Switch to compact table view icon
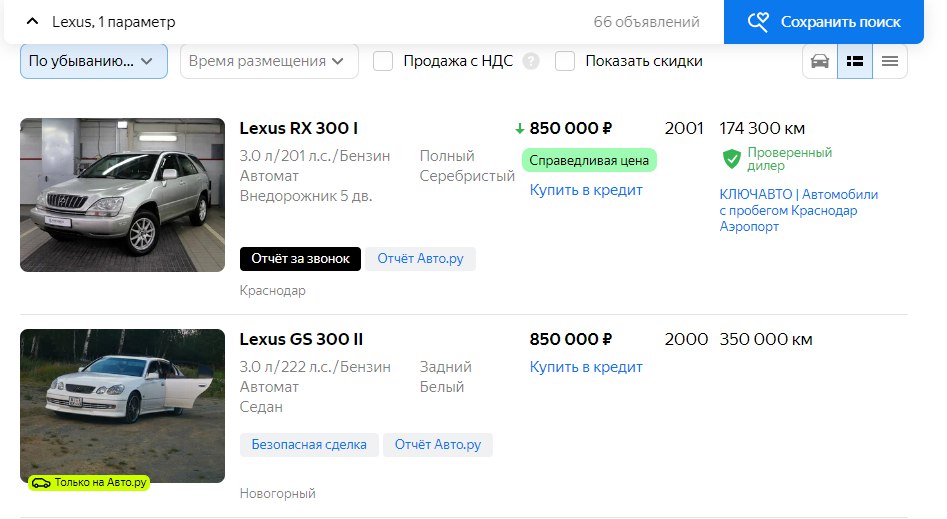This screenshot has height=519, width=947. click(889, 61)
